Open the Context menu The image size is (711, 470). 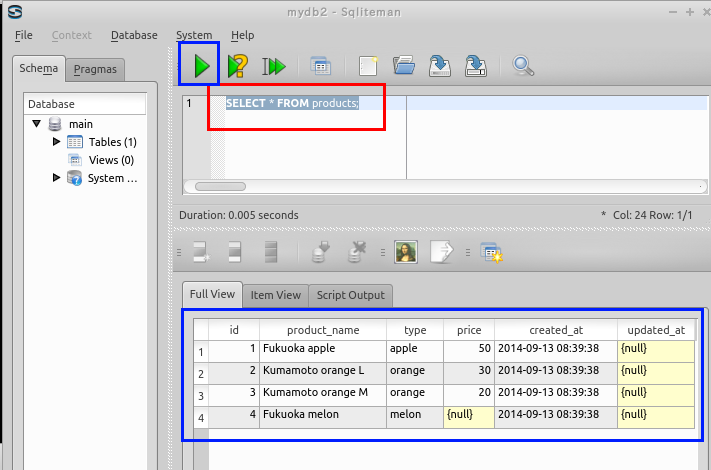click(72, 35)
